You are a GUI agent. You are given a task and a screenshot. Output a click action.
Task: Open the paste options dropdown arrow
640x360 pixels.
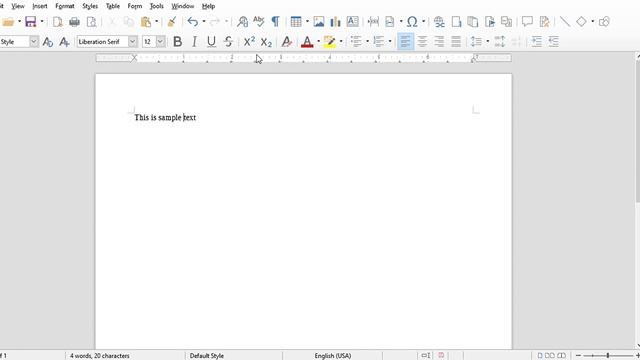pos(156,22)
